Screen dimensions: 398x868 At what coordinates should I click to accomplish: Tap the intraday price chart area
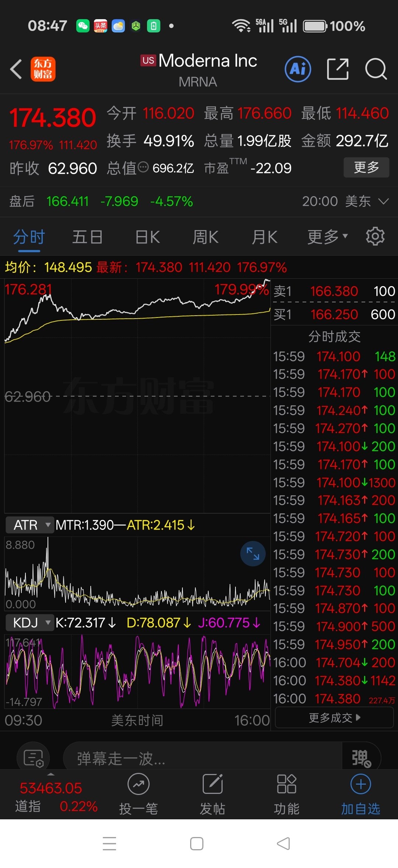pyautogui.click(x=137, y=396)
